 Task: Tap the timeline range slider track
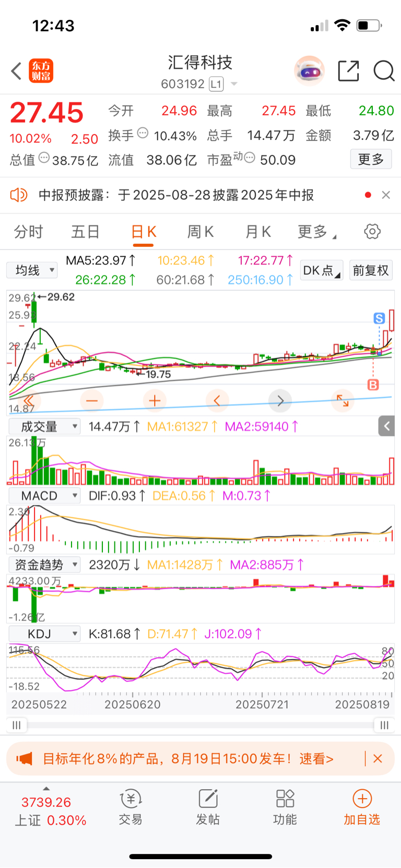pyautogui.click(x=200, y=725)
